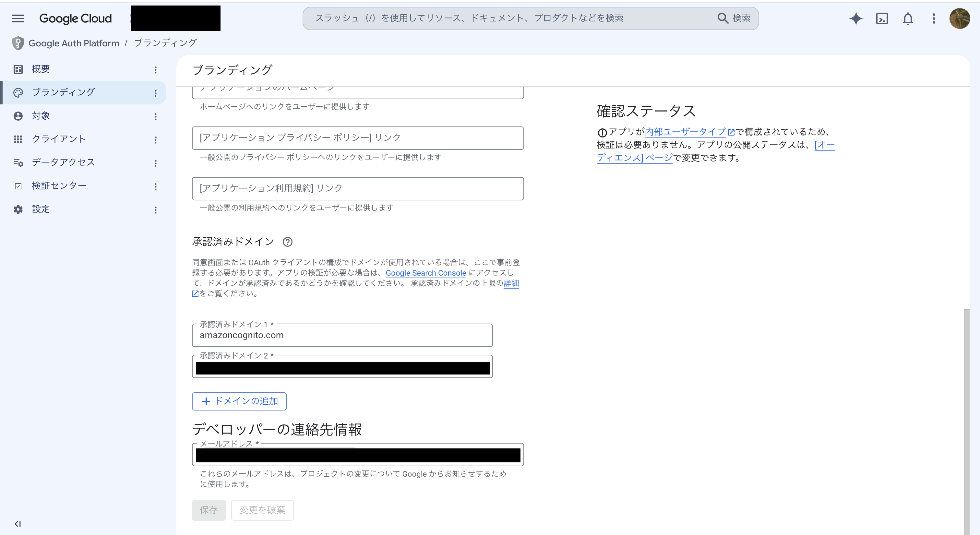
Task: Open more options for クライアント
Action: tap(155, 140)
